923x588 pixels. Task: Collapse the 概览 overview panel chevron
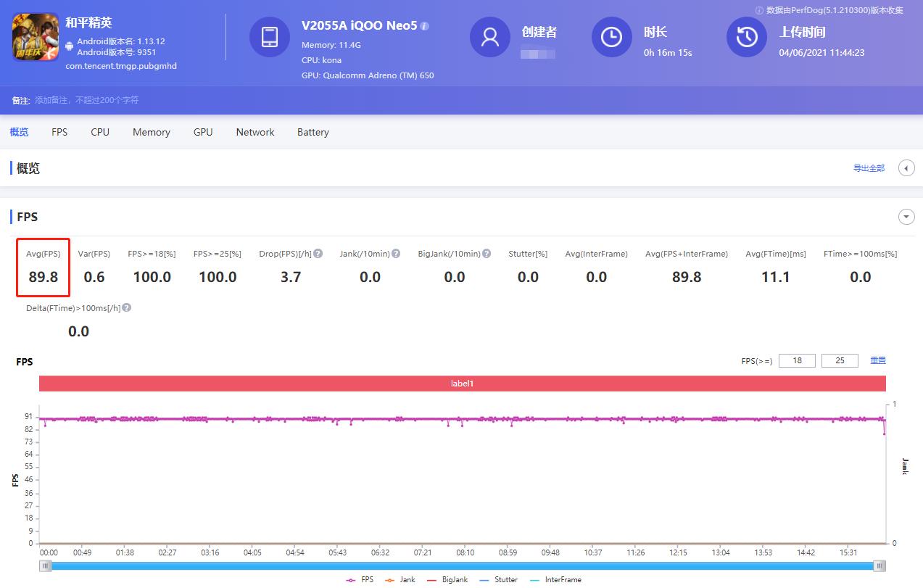coord(906,167)
